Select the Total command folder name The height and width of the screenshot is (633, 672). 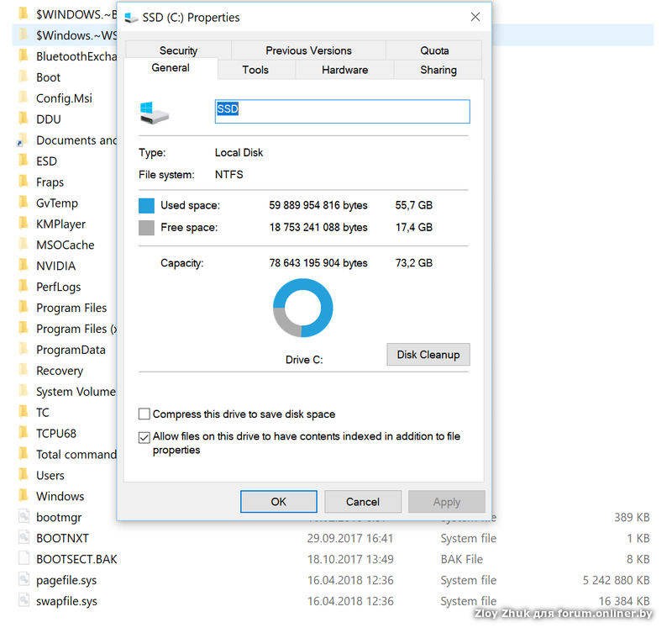click(x=76, y=454)
